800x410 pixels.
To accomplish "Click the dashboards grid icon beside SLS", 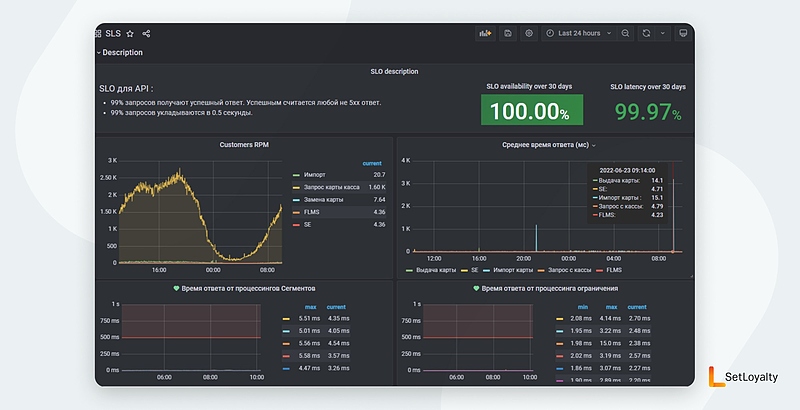I will [x=98, y=33].
